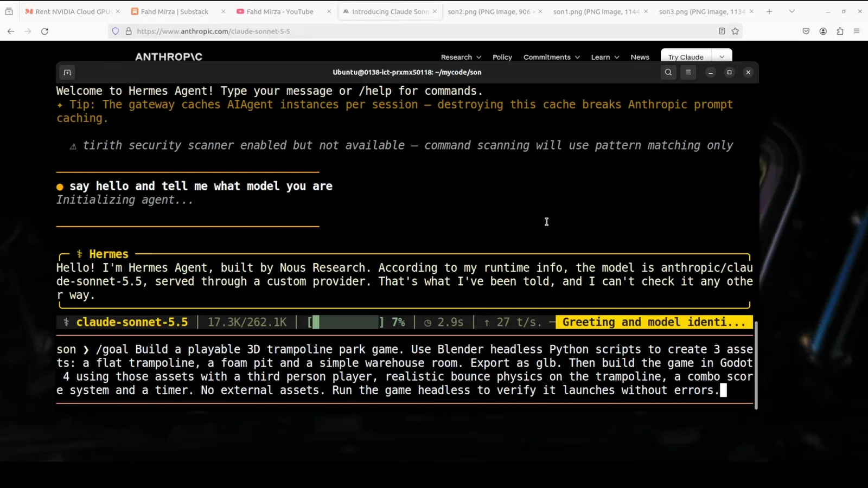The width and height of the screenshot is (868, 488).
Task: Click the site padlock icon
Action: click(129, 31)
